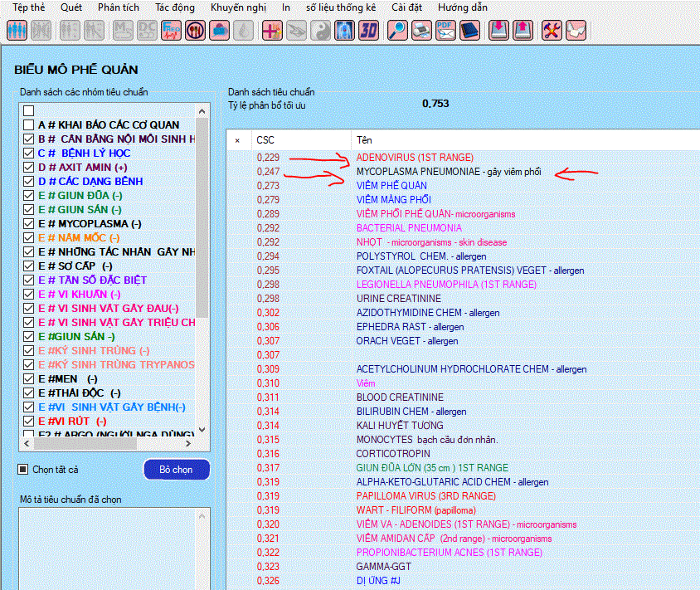Click the Tên column header
700x590 pixels.
pos(364,139)
